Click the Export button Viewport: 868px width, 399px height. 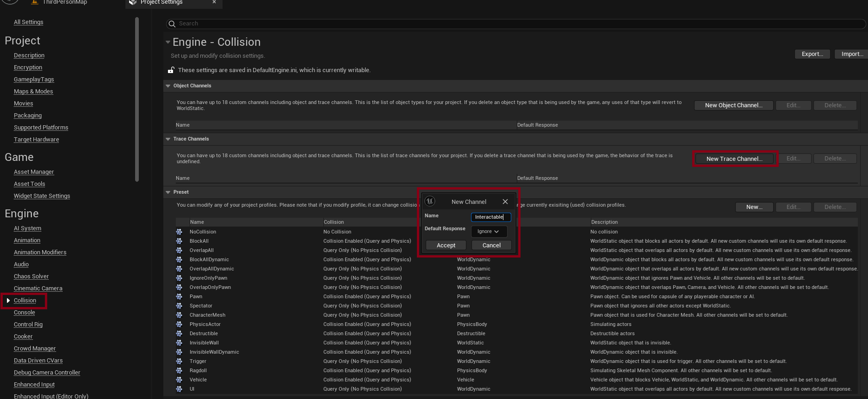point(812,54)
